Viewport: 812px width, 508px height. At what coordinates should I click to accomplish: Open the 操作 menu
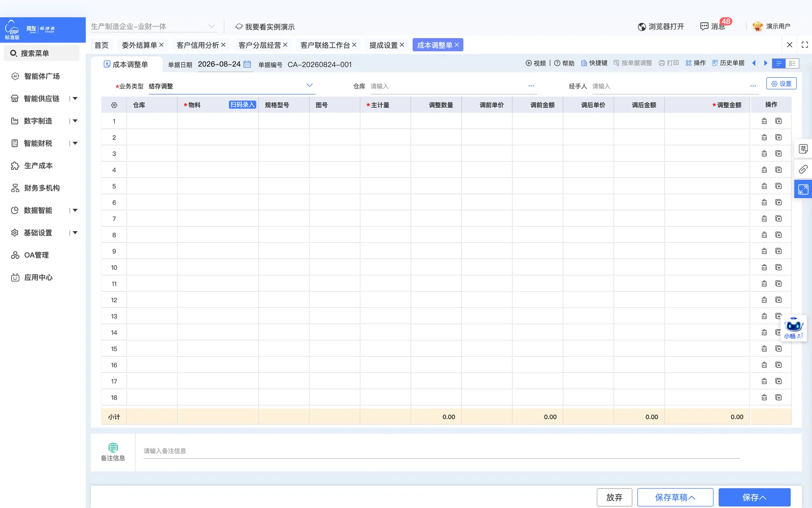(695, 63)
